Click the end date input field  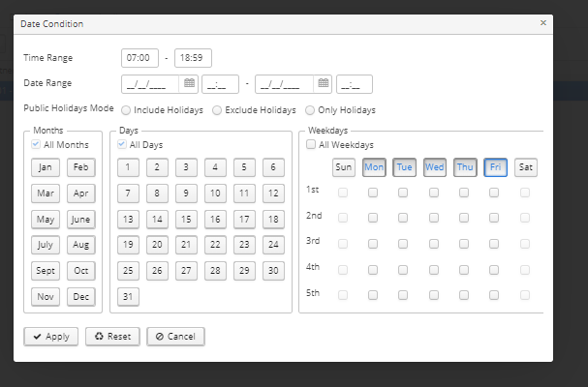tap(285, 84)
